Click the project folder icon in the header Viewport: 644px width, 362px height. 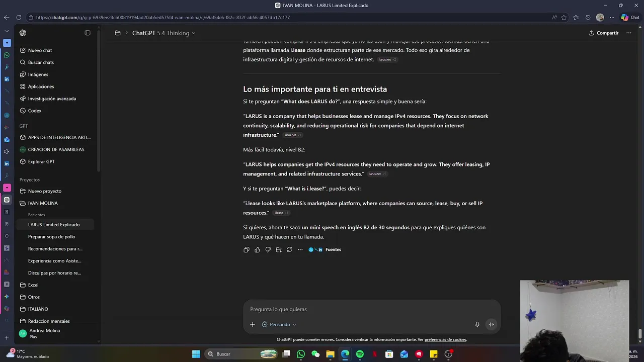pyautogui.click(x=118, y=33)
